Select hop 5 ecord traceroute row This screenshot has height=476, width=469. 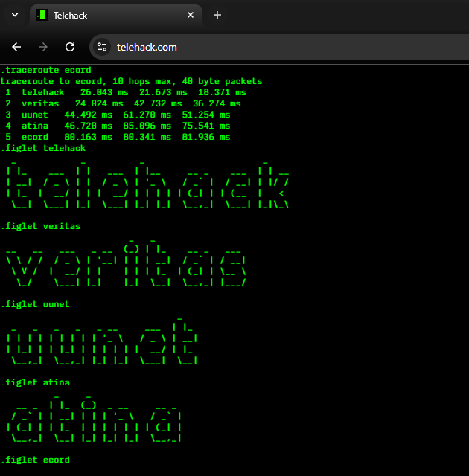coord(118,137)
